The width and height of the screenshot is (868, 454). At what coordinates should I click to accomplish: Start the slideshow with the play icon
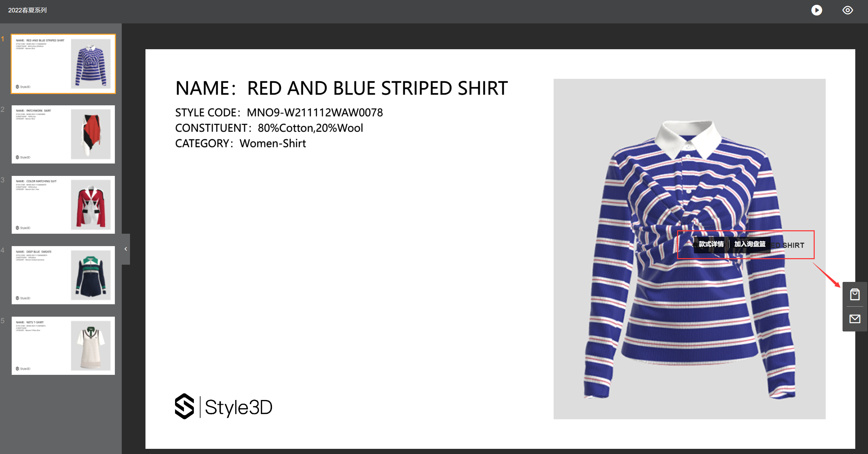click(x=816, y=10)
